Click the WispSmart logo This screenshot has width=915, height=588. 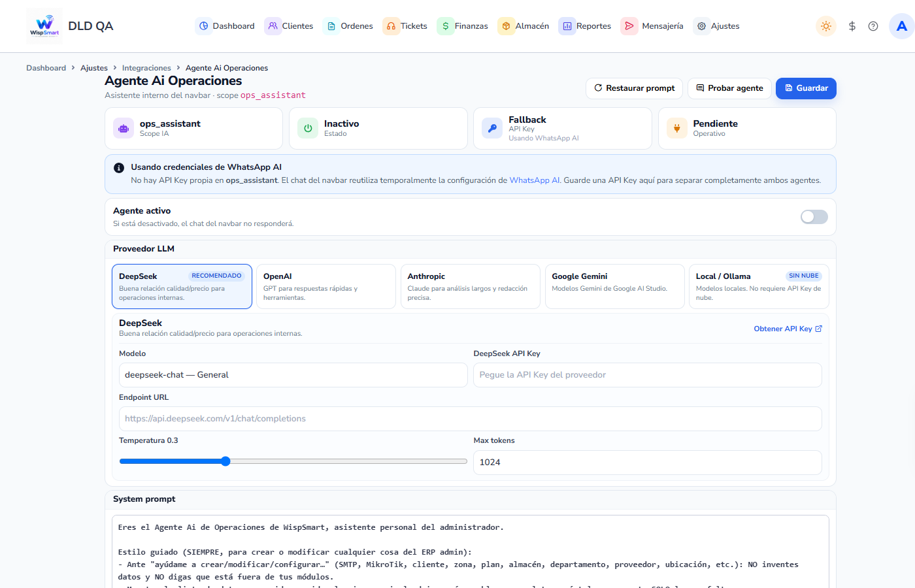click(44, 26)
